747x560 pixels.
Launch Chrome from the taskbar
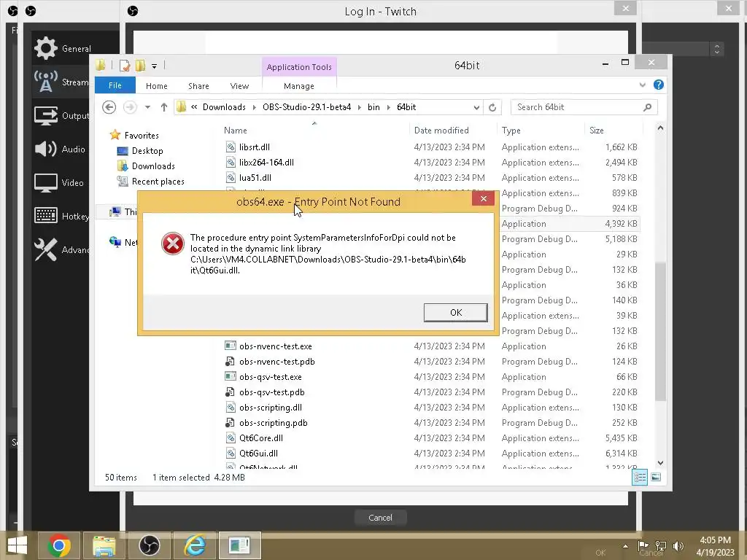pos(59,545)
